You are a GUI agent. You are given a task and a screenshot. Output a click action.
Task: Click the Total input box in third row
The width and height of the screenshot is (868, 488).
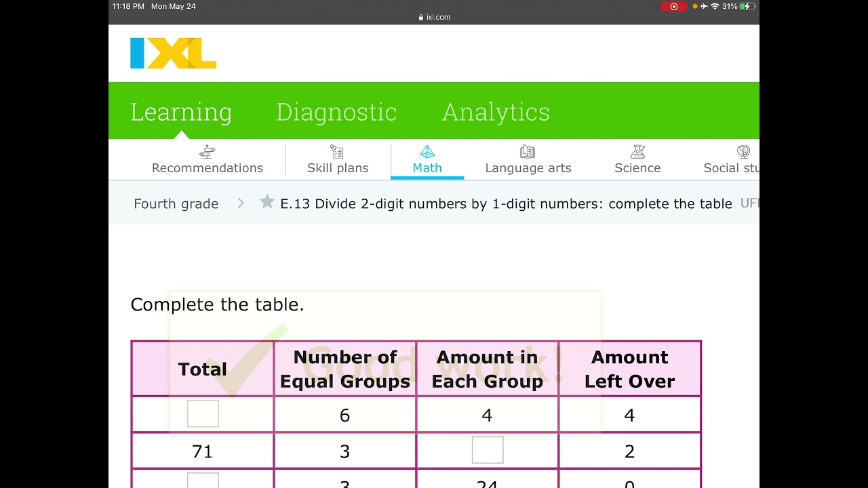203,481
